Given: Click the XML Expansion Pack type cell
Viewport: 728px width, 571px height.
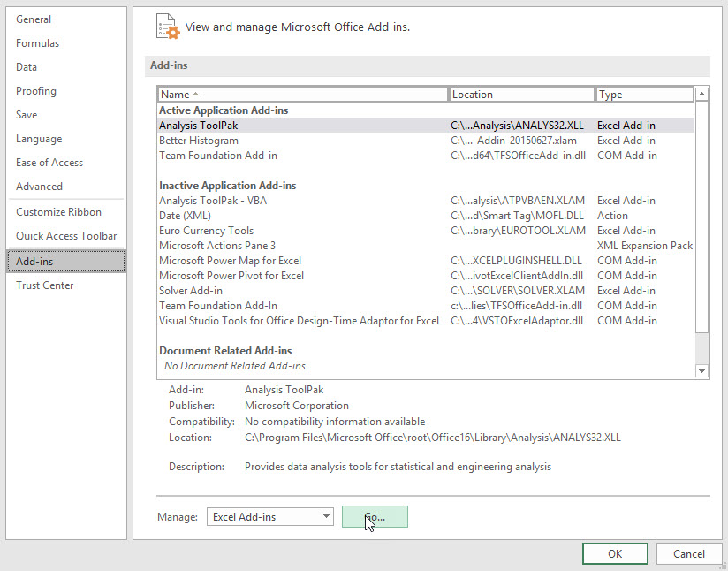Looking at the screenshot, I should 645,246.
